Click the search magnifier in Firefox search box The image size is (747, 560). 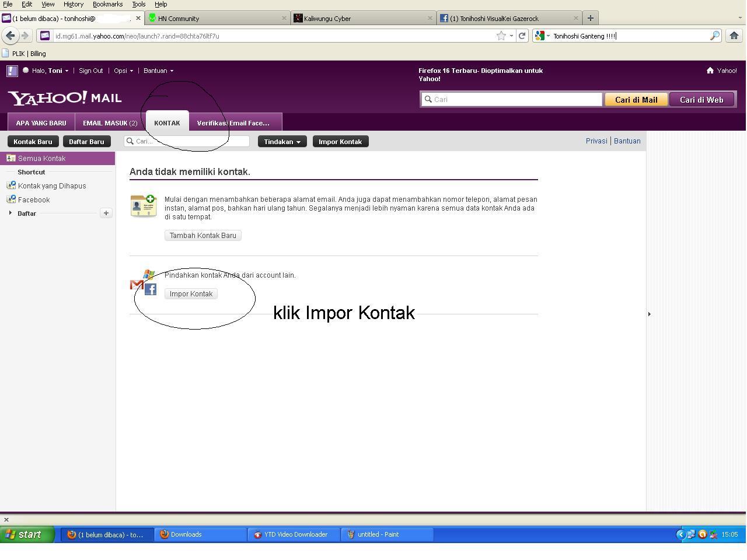click(x=714, y=36)
